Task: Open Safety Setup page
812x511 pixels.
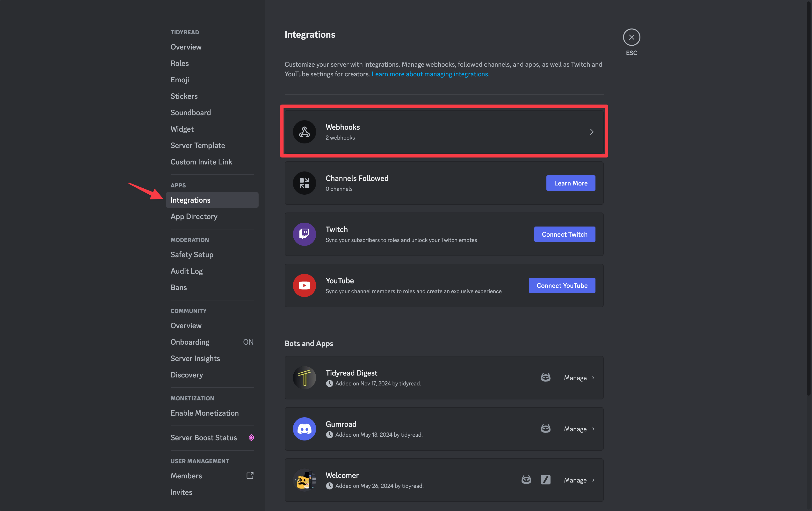Action: 212,255
